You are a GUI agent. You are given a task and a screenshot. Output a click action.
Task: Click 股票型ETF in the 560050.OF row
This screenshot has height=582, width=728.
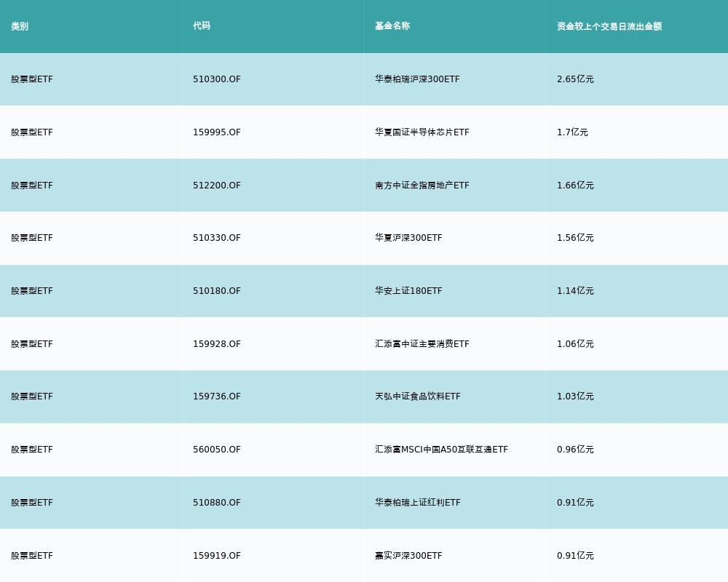click(x=32, y=450)
